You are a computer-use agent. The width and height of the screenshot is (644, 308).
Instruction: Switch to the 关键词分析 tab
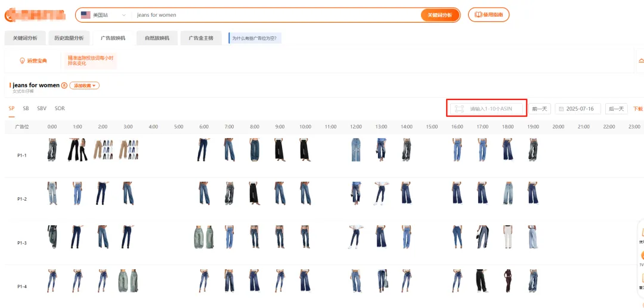[x=25, y=38]
